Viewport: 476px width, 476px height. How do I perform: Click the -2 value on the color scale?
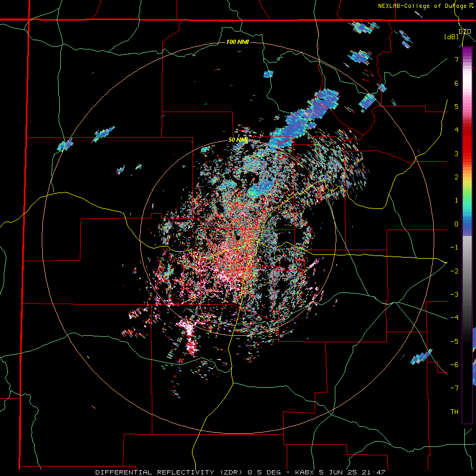(454, 271)
